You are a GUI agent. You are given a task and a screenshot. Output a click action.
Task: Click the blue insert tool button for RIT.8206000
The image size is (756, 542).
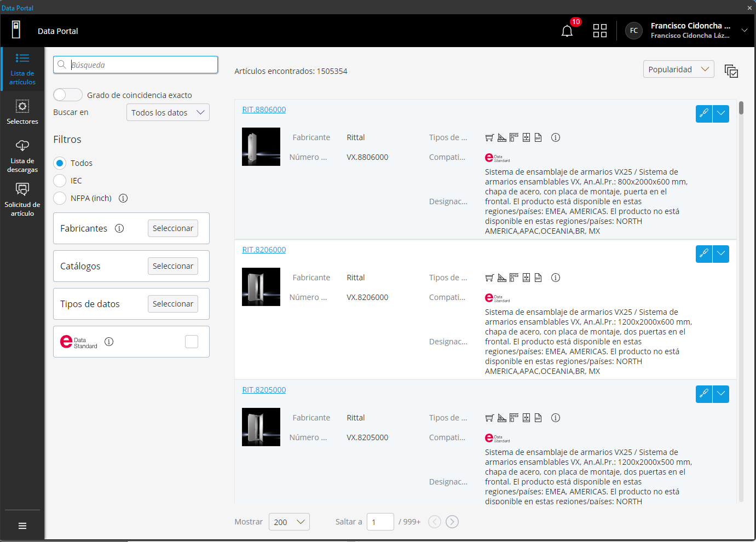[x=704, y=254]
